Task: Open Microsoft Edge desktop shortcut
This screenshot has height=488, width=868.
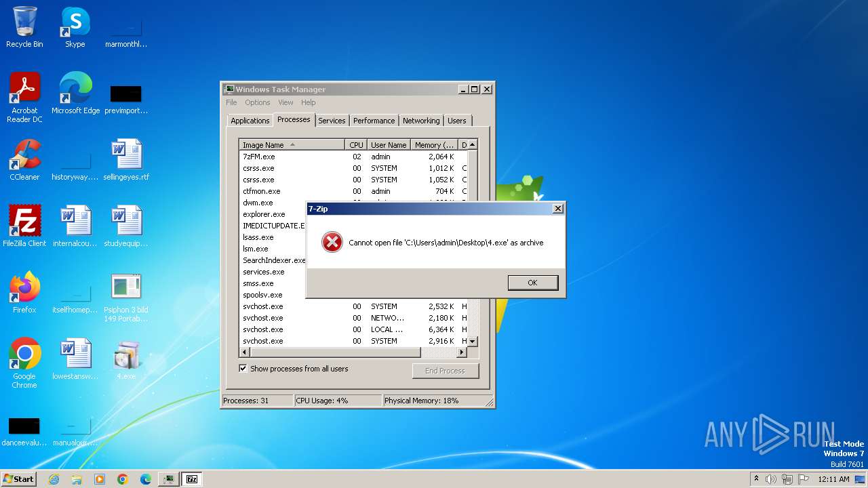Action: point(75,94)
